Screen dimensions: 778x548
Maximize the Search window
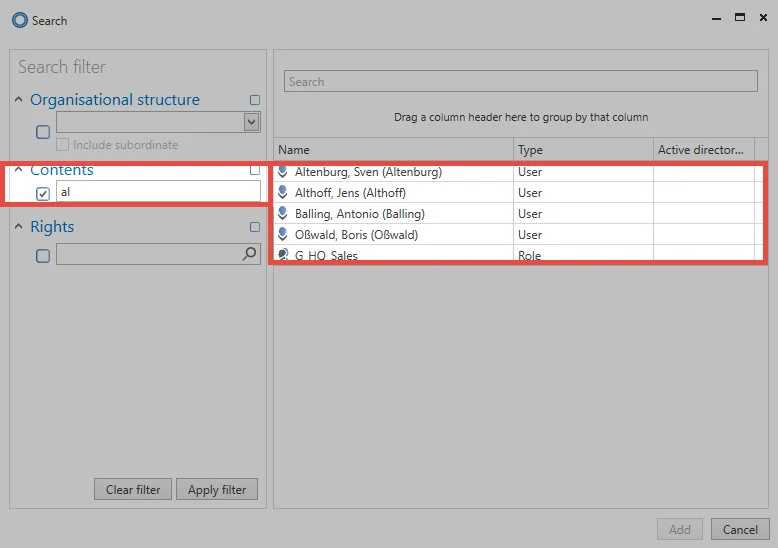pyautogui.click(x=740, y=17)
